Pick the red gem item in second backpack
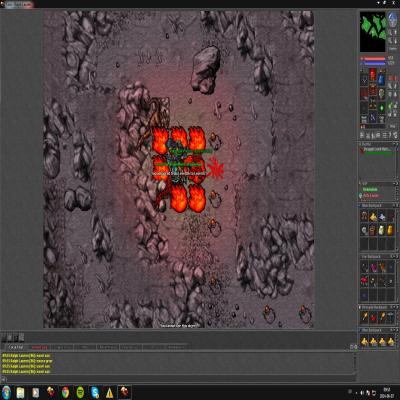 coord(364,281)
